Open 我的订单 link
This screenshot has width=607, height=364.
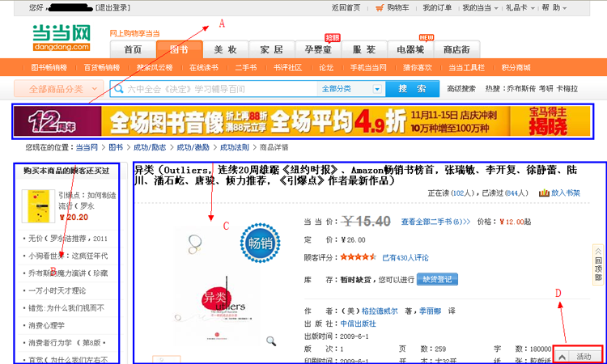(437, 8)
